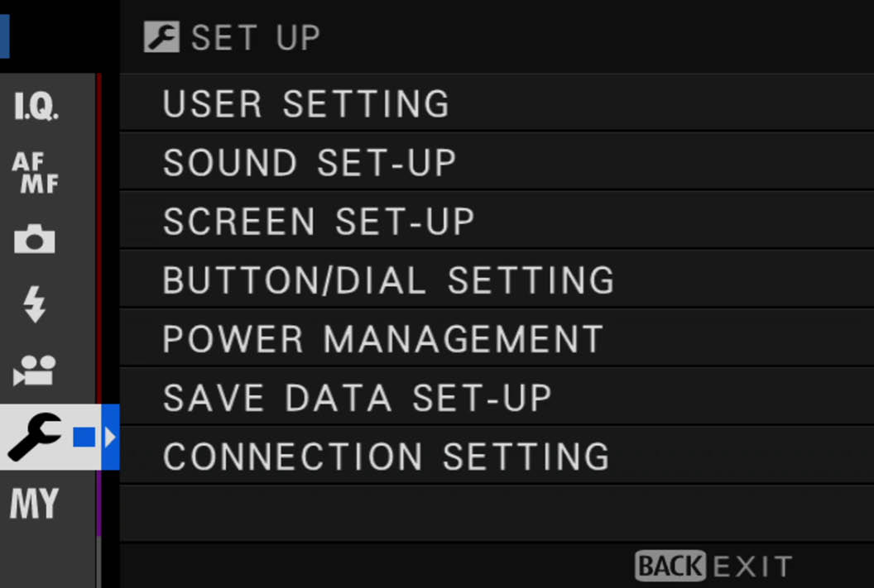This screenshot has width=874, height=588.
Task: Click the blue square page indicator
Action: click(84, 437)
